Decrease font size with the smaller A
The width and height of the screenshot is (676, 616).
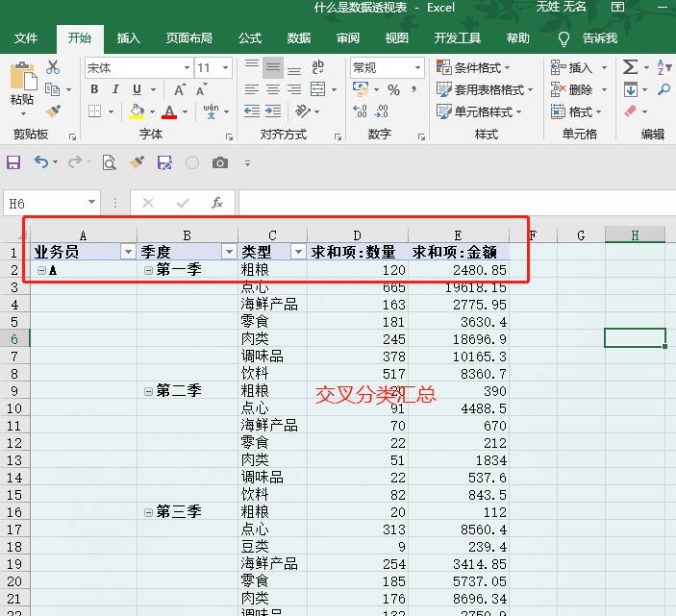click(201, 89)
